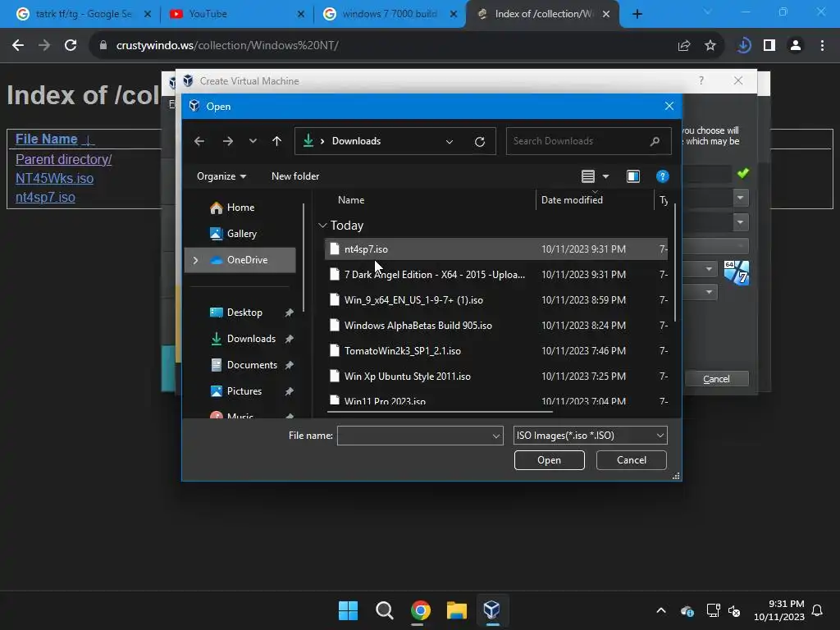Expand the File name history dropdown
840x630 pixels.
point(496,436)
